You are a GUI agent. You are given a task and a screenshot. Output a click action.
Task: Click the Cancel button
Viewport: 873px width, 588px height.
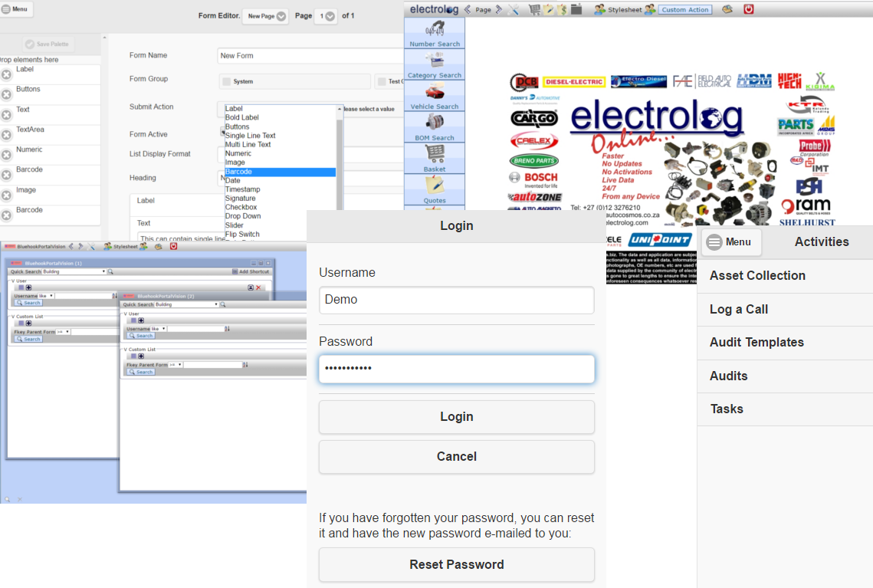(x=457, y=457)
